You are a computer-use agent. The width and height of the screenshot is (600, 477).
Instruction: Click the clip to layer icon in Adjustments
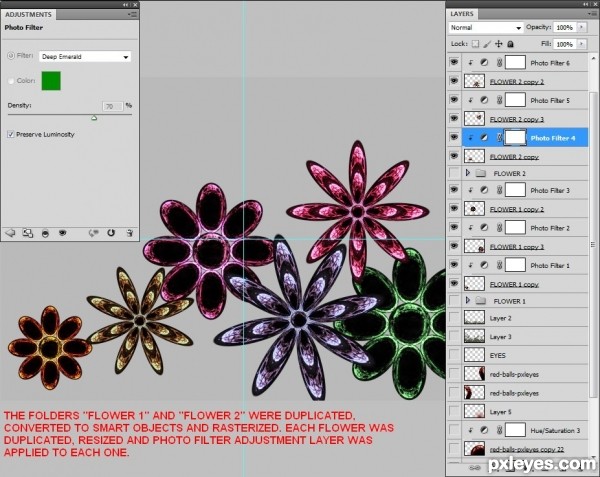[x=45, y=233]
